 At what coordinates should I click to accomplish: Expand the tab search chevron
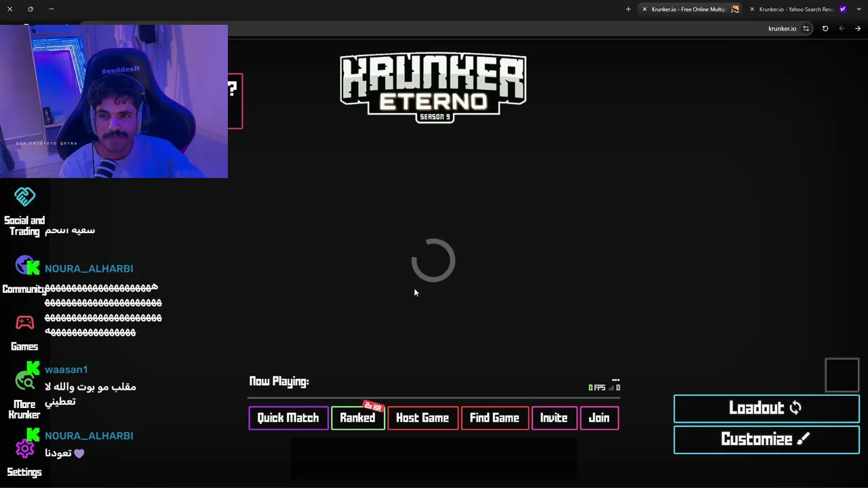[x=859, y=9]
